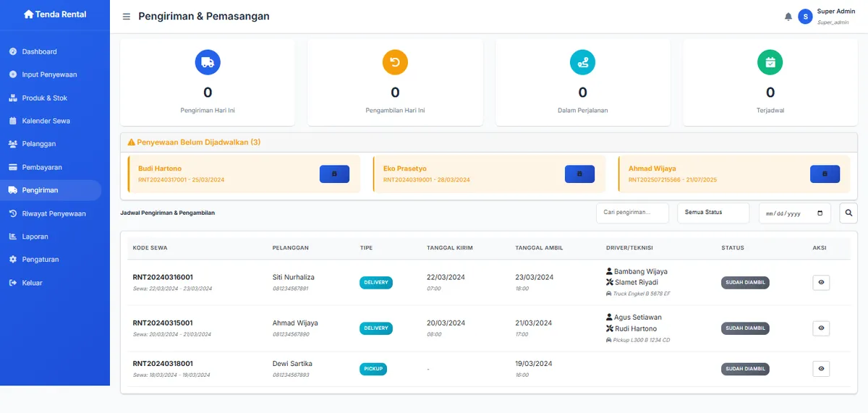This screenshot has width=868, height=413.
Task: Click the teal route in-transit stat icon
Action: click(x=583, y=62)
